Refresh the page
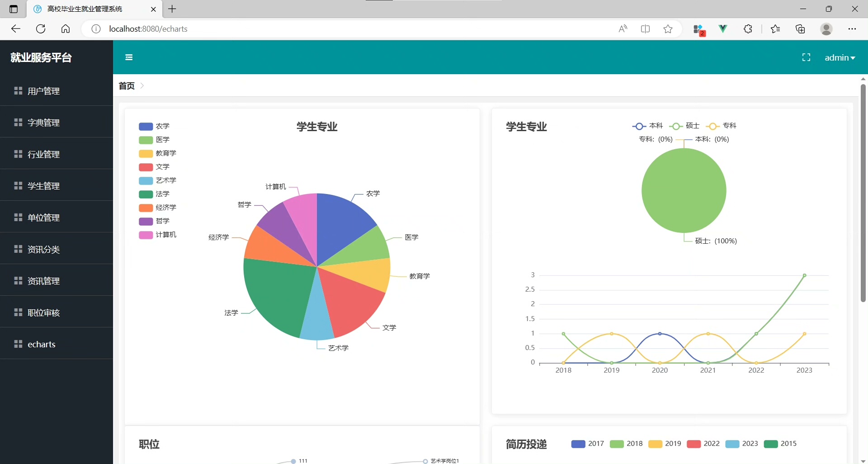The image size is (868, 464). [x=41, y=29]
